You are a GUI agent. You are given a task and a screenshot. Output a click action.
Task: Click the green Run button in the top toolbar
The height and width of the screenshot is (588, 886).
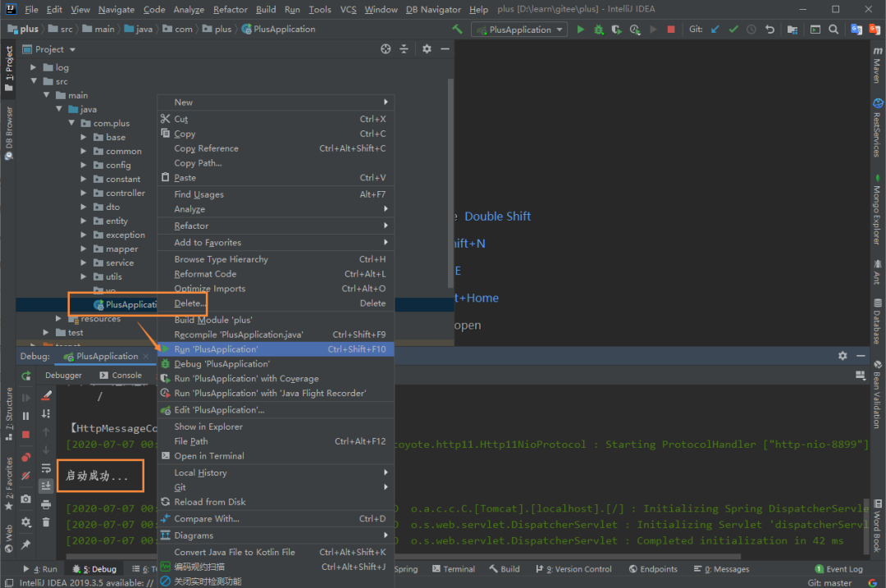(x=580, y=30)
